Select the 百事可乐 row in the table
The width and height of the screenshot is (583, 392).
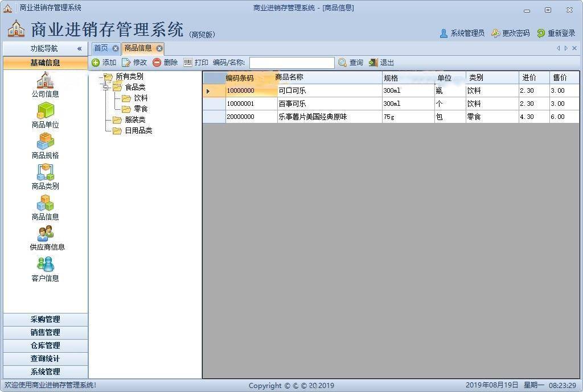point(291,104)
